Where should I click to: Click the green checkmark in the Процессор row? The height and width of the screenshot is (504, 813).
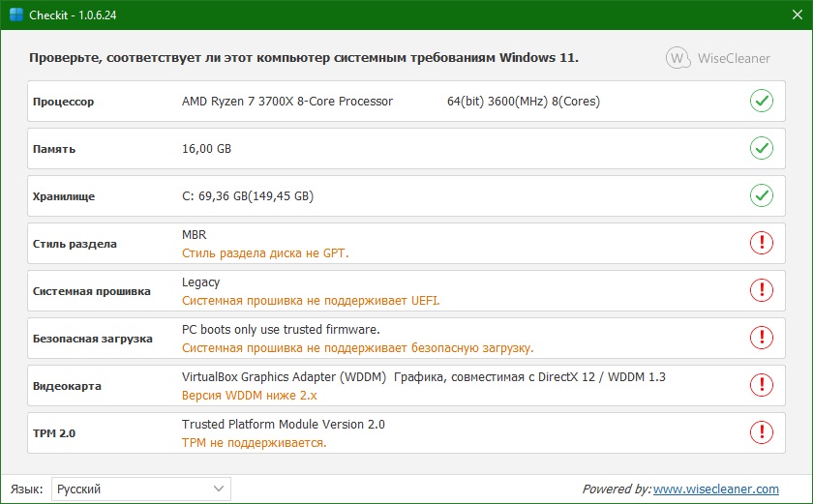(x=761, y=101)
